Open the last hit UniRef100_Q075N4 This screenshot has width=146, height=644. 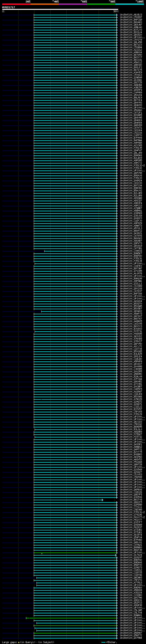click(x=131, y=638)
